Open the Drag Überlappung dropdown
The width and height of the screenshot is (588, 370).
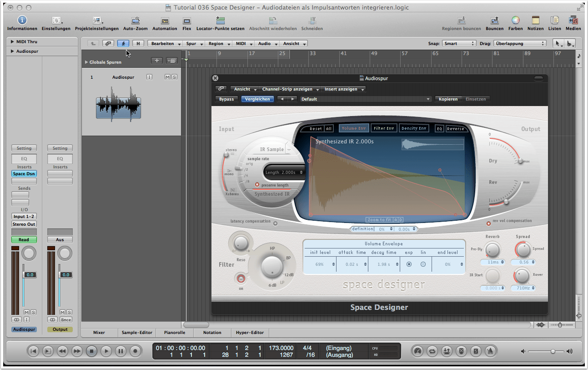point(519,44)
